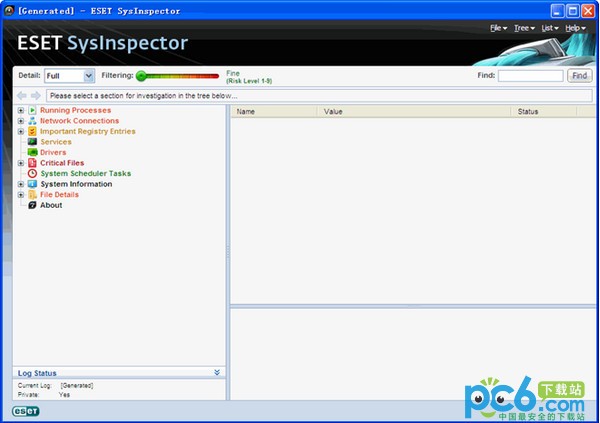Click the back navigation arrow

22,95
